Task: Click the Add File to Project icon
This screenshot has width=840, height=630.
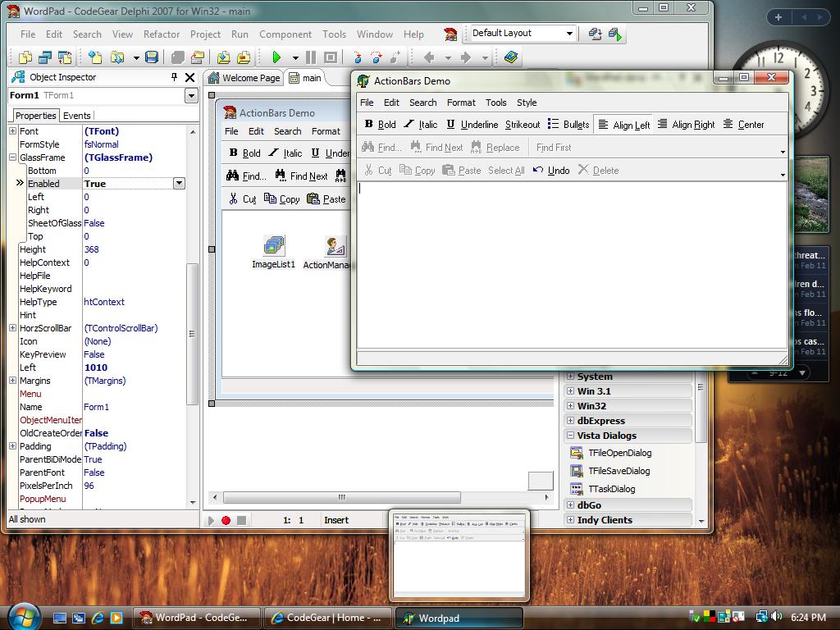Action: pos(224,57)
